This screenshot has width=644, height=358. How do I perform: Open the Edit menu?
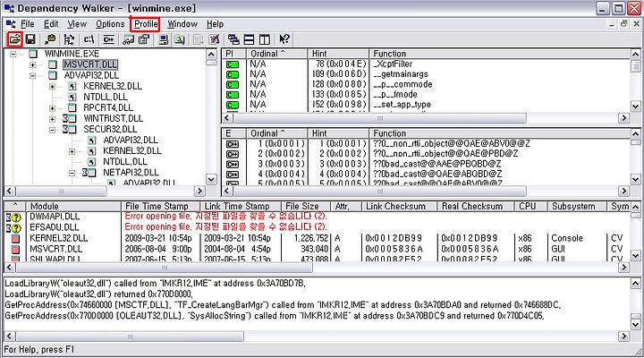51,24
